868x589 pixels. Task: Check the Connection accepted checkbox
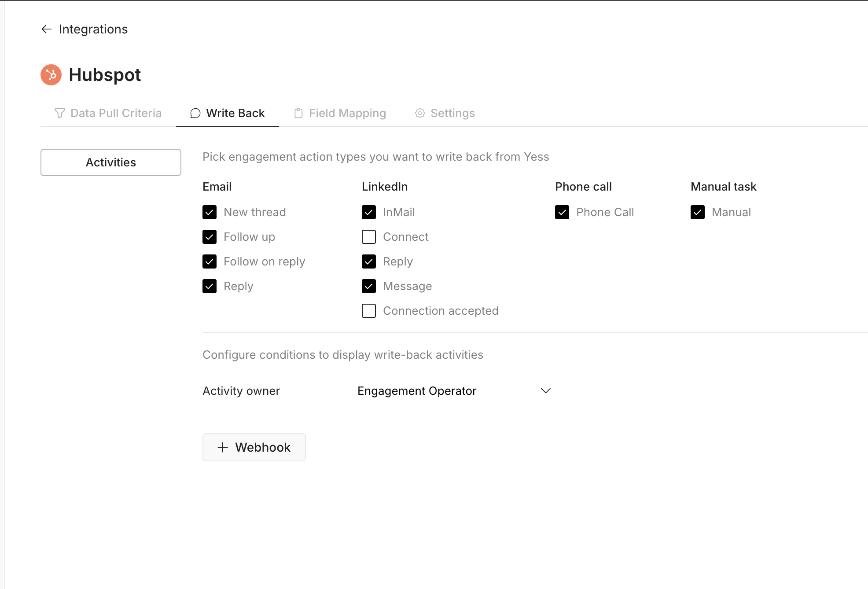pos(369,311)
